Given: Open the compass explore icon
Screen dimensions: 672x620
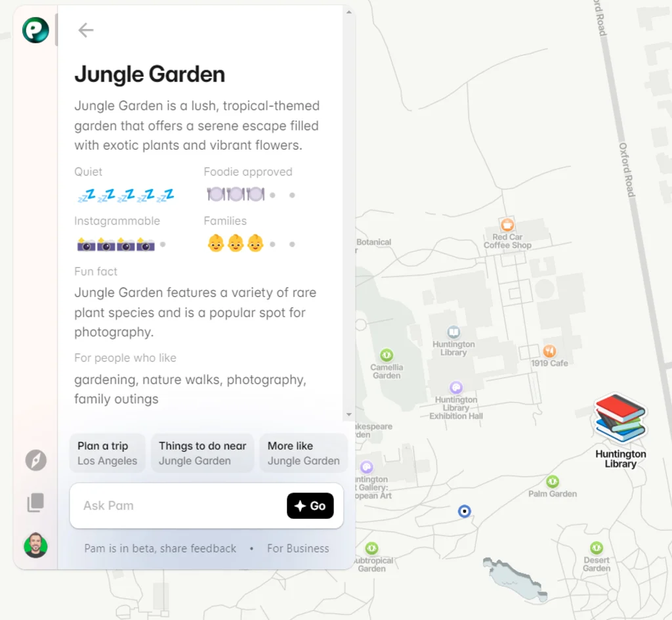Looking at the screenshot, I should coord(35,460).
